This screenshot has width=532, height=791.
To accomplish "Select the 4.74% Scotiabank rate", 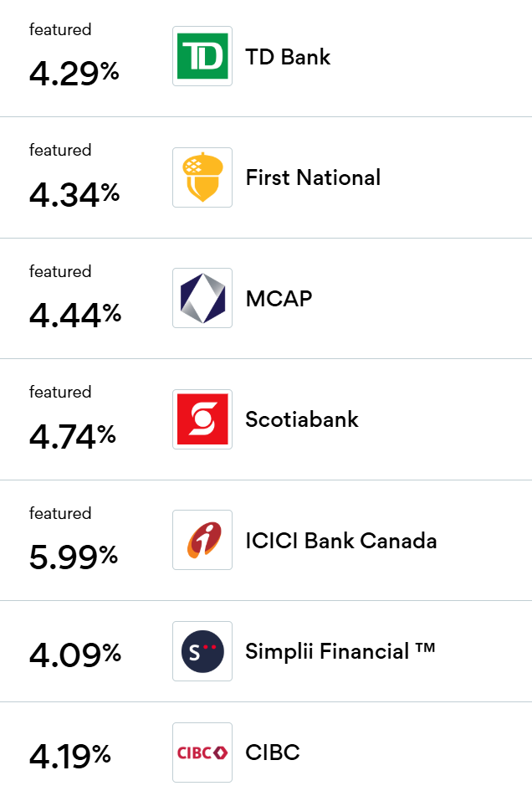I will pyautogui.click(x=73, y=436).
